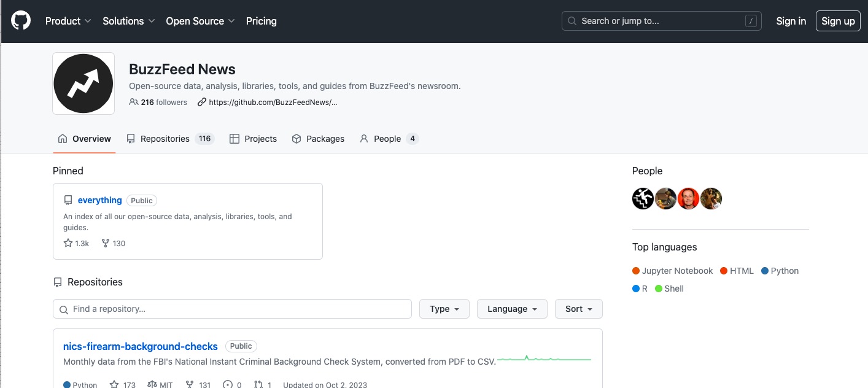The height and width of the screenshot is (388, 868).
Task: Open the third member avatar with red background
Action: pyautogui.click(x=688, y=198)
